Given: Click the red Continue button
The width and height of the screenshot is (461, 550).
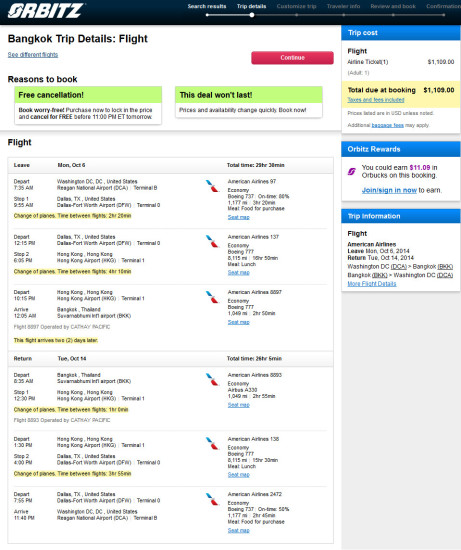Looking at the screenshot, I should point(292,58).
